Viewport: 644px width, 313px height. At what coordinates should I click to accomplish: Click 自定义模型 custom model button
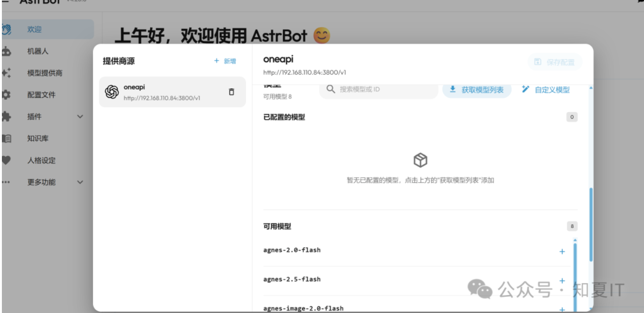coord(546,90)
